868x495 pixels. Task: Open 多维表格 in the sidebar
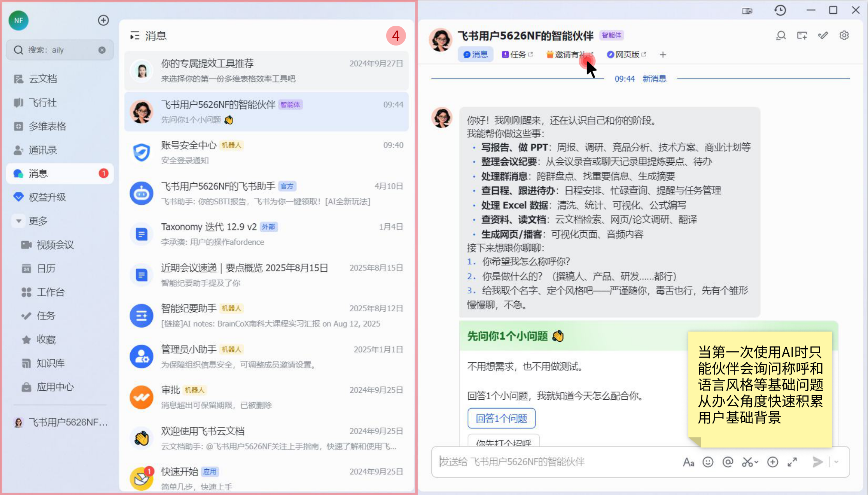click(x=60, y=126)
